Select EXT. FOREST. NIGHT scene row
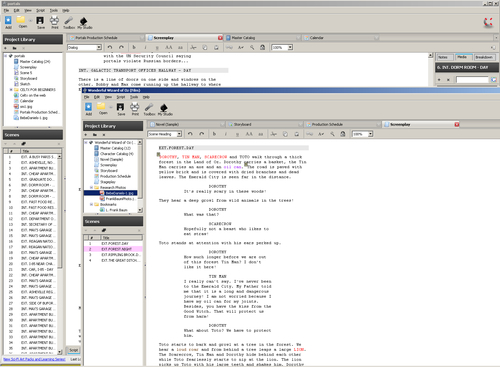500x367 pixels. pyautogui.click(x=113, y=249)
